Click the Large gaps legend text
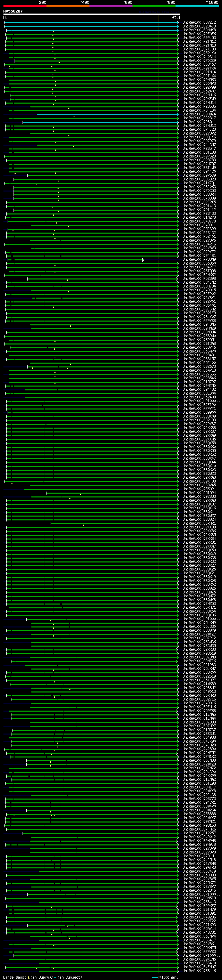Viewport: 222px width, 980px height. click(x=43, y=977)
